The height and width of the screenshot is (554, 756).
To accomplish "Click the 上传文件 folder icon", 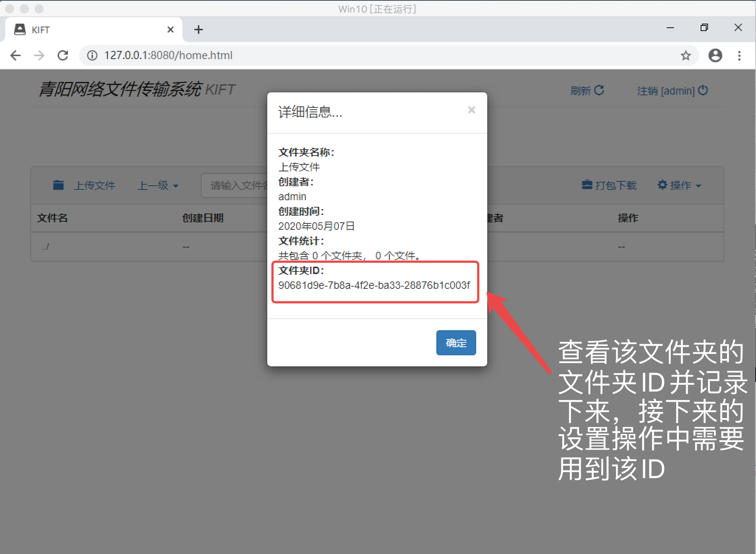I will [58, 185].
